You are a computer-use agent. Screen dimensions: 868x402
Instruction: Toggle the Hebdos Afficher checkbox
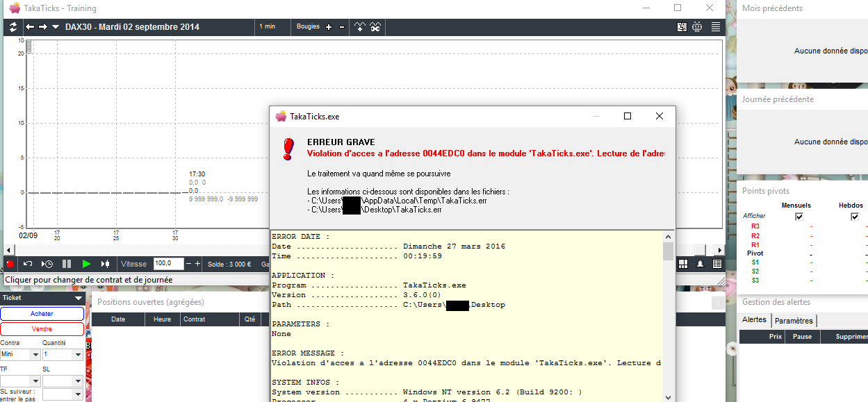pos(855,217)
